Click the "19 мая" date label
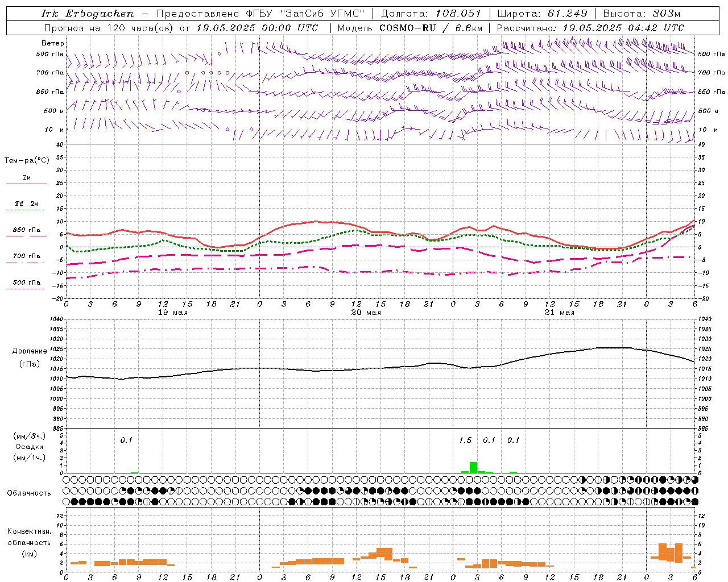728x582 pixels. [x=172, y=313]
